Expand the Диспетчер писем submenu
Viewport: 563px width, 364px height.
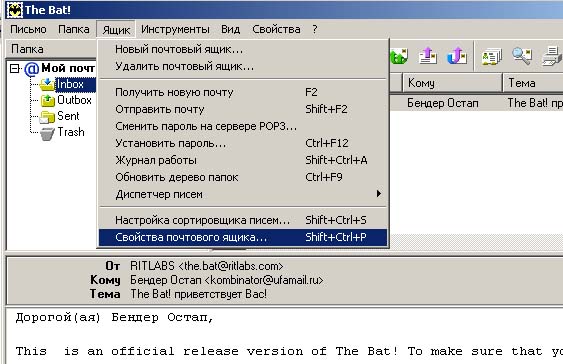(243, 194)
